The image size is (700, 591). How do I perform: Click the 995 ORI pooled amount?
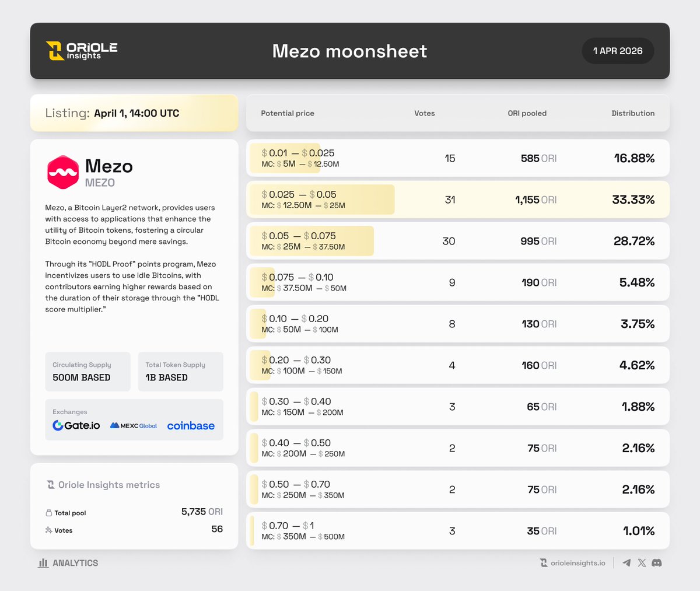(538, 241)
